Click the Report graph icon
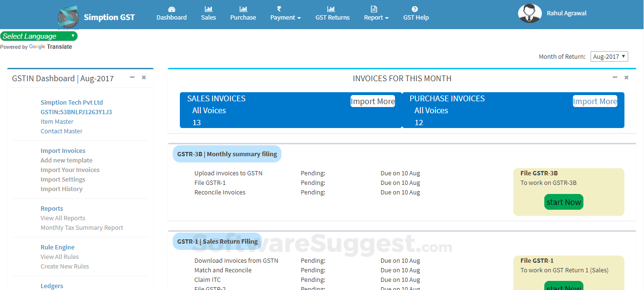Image resolution: width=644 pixels, height=290 pixels. click(x=374, y=9)
